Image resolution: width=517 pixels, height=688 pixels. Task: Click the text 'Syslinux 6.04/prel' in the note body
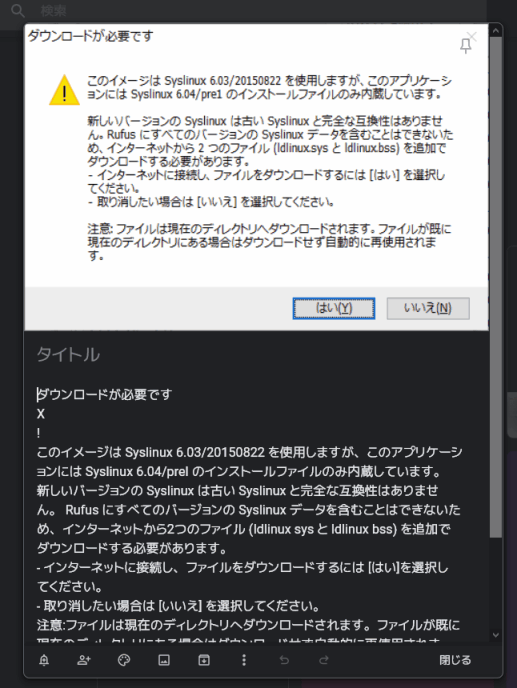(x=137, y=472)
